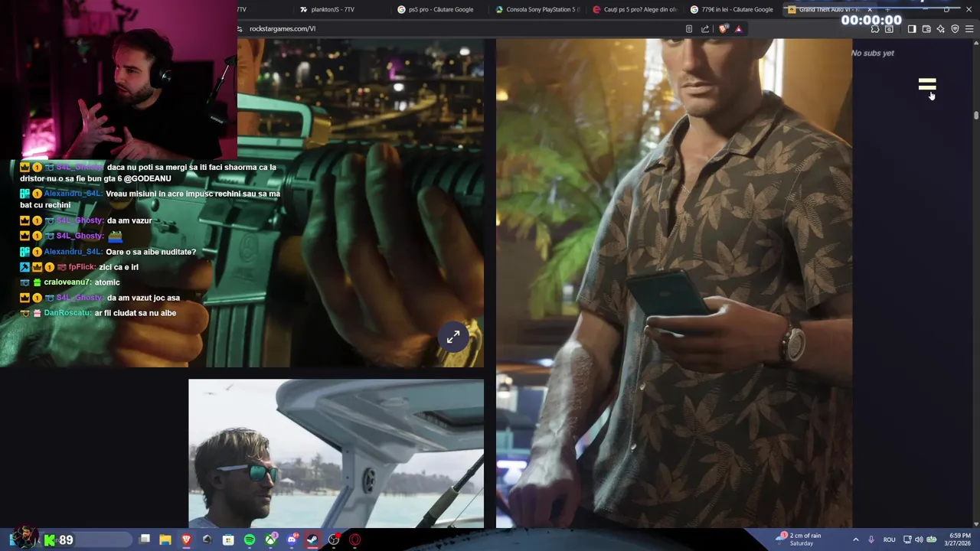Click the battery status tray icon
The image size is (980, 551).
click(x=930, y=540)
